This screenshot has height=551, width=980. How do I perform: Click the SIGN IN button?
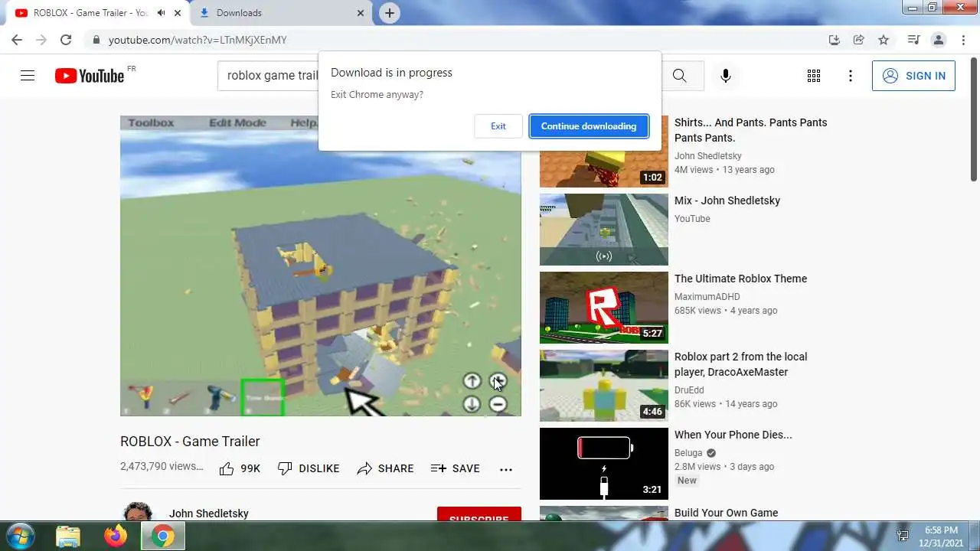[x=913, y=76]
